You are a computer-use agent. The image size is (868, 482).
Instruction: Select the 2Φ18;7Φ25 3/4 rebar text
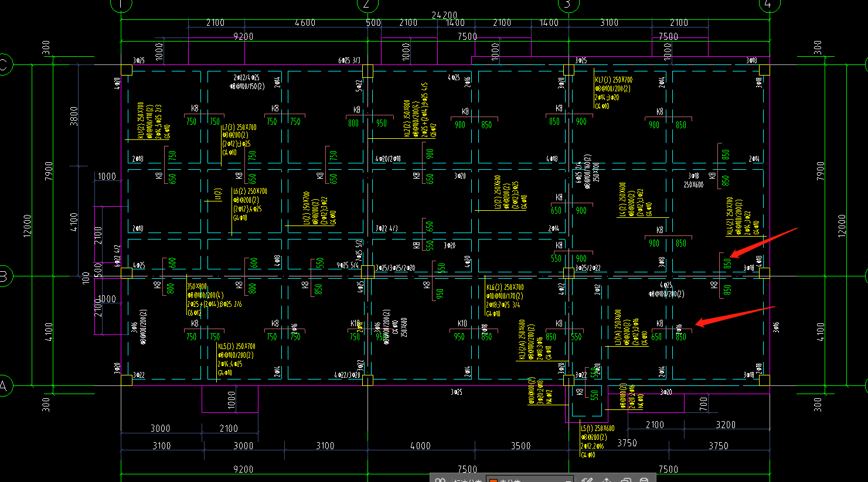(503, 305)
